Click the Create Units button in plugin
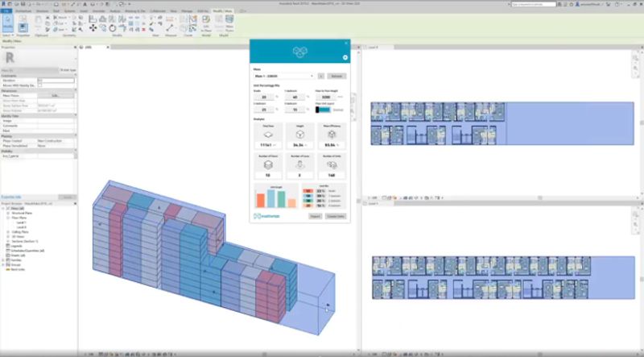 (335, 216)
